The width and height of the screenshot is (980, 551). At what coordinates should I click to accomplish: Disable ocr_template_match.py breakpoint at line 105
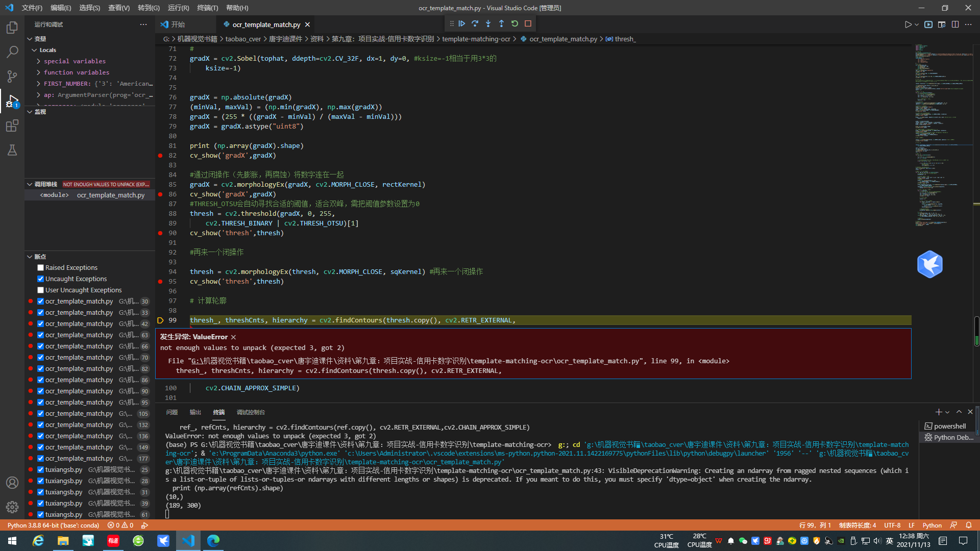click(x=40, y=414)
